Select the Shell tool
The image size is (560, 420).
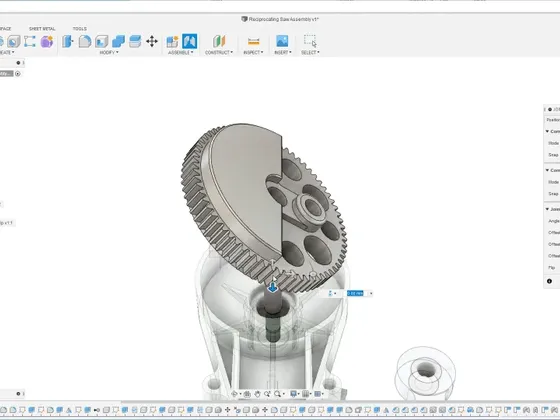pos(101,41)
